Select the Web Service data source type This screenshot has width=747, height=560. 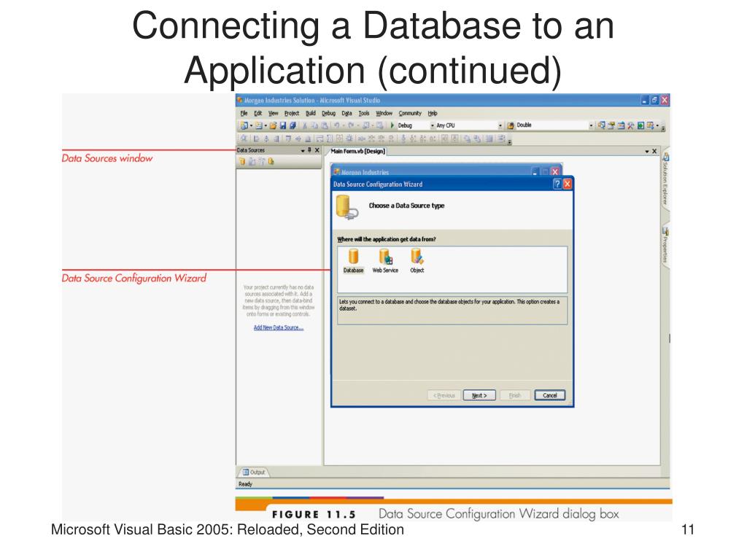click(385, 261)
